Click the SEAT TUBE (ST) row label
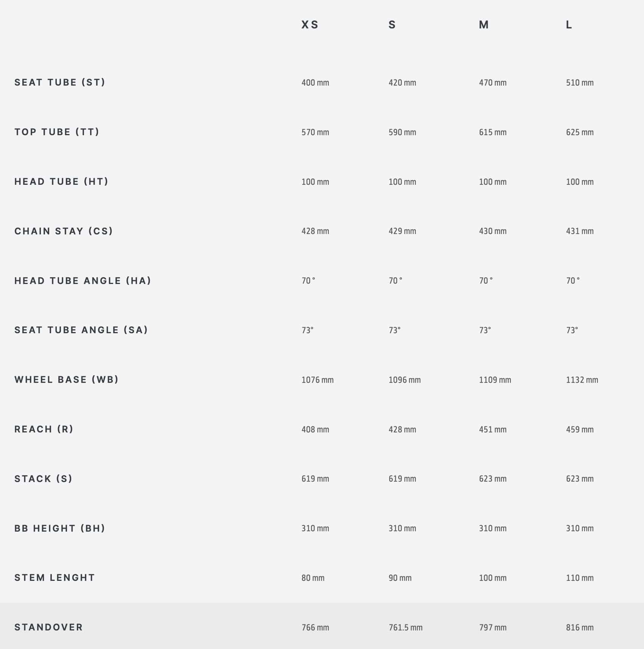This screenshot has height=649, width=644. tap(60, 82)
